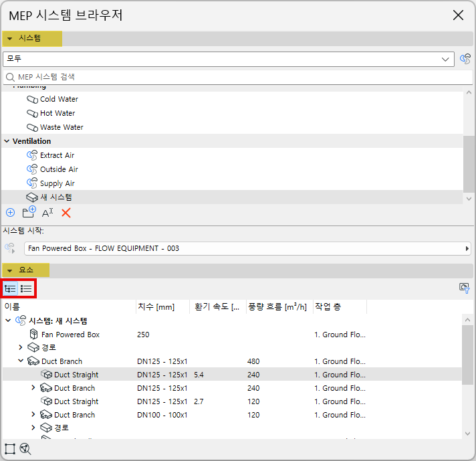
Task: Expand the last 경로 node
Action: [x=33, y=428]
